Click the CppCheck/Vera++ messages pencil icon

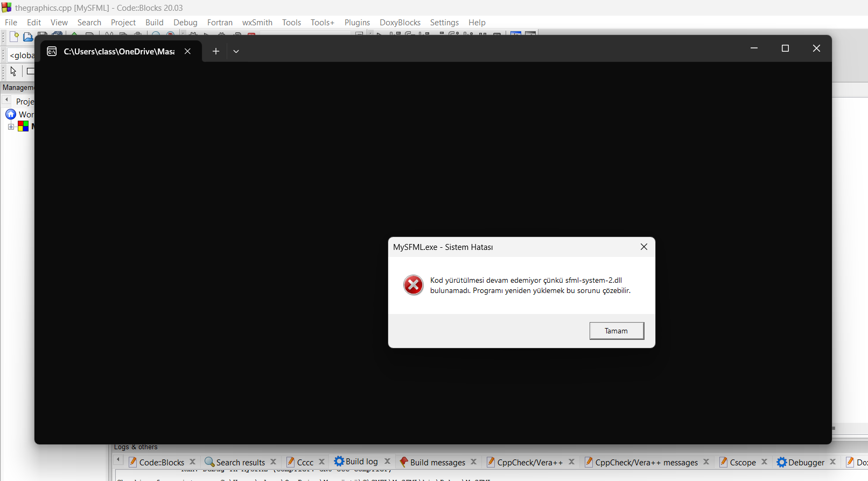point(589,462)
